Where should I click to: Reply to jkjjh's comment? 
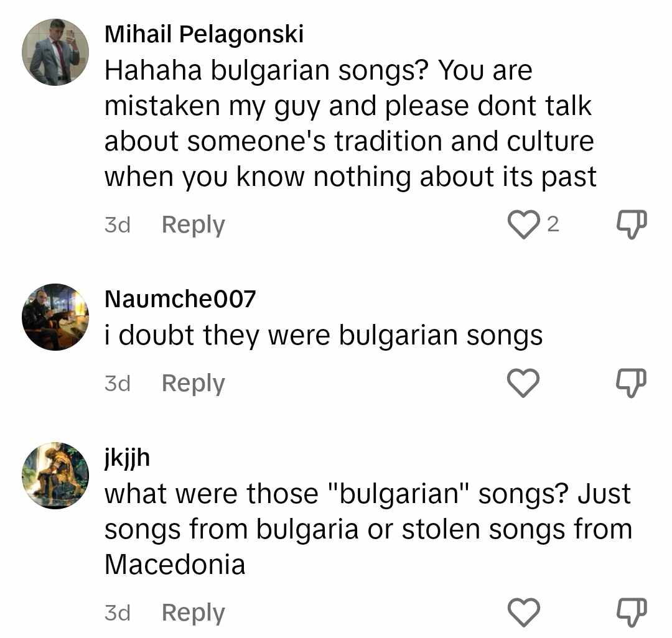point(193,613)
